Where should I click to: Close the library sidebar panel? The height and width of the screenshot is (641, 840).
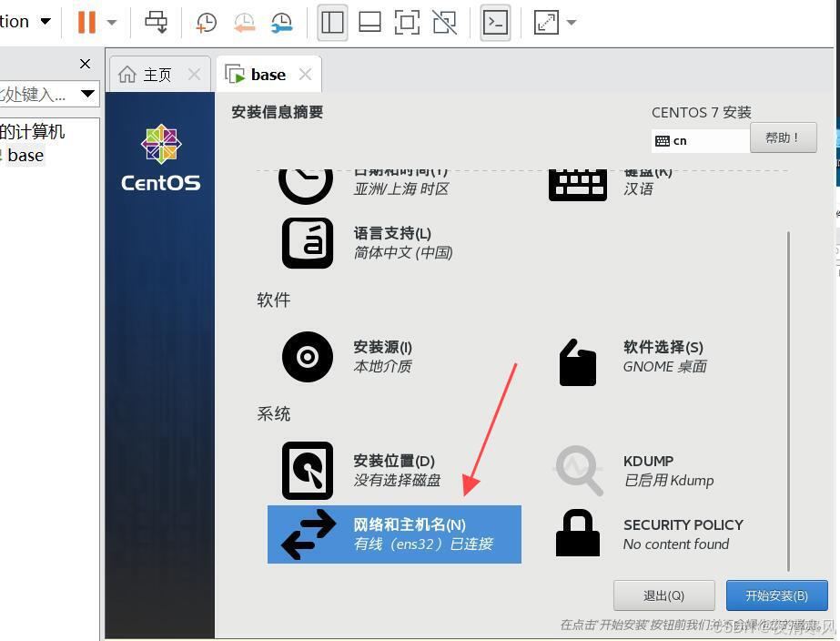(85, 64)
